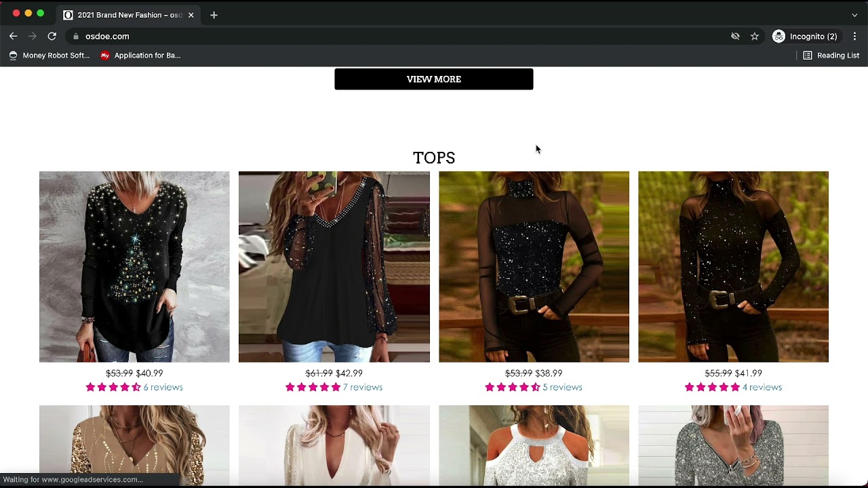The height and width of the screenshot is (488, 868).
Task: View the 7 reviews link
Action: (362, 387)
